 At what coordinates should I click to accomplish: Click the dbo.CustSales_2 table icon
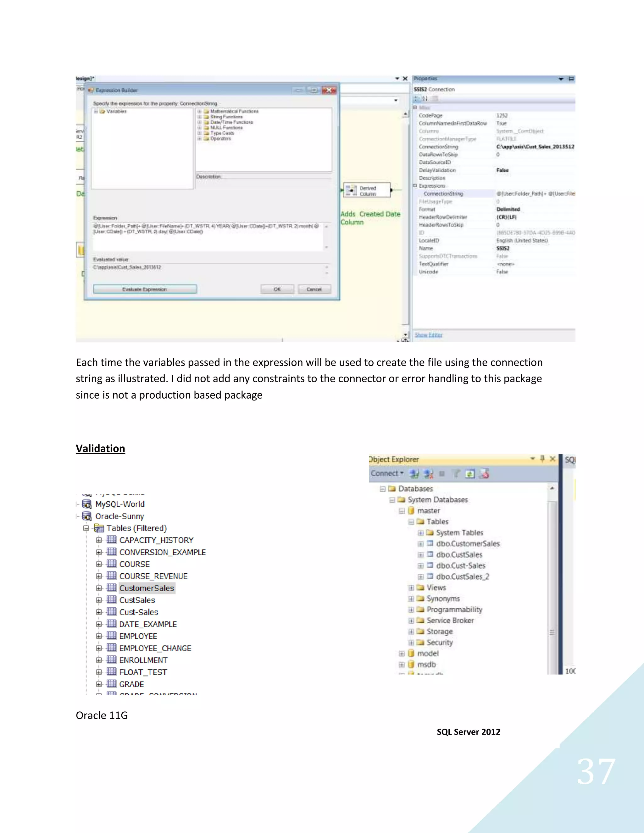pyautogui.click(x=430, y=576)
